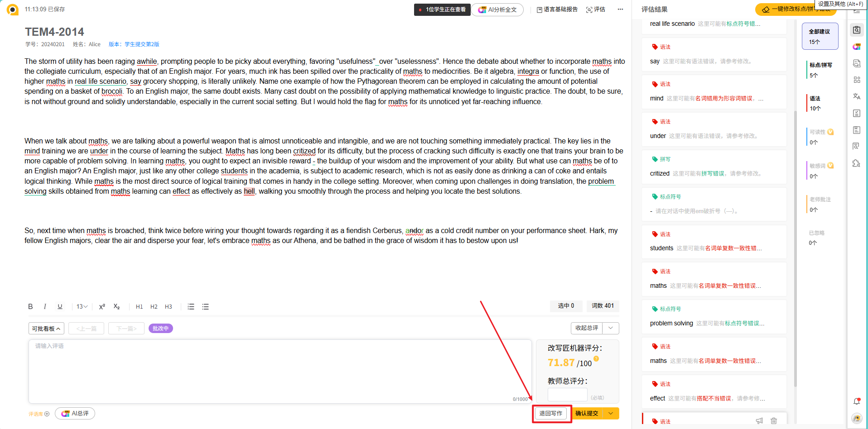Click the trash icon on the last suggestion
868x429 pixels.
pyautogui.click(x=774, y=421)
